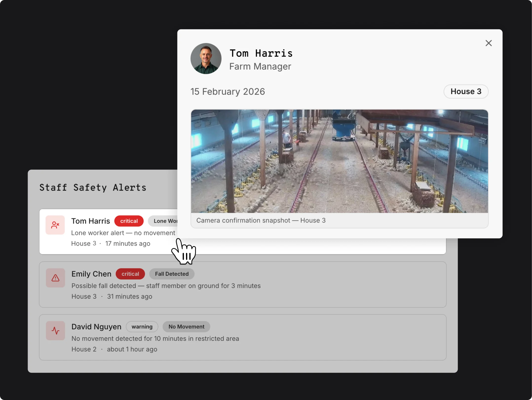Switch to the House 3 view
Image resolution: width=532 pixels, height=400 pixels.
(466, 91)
